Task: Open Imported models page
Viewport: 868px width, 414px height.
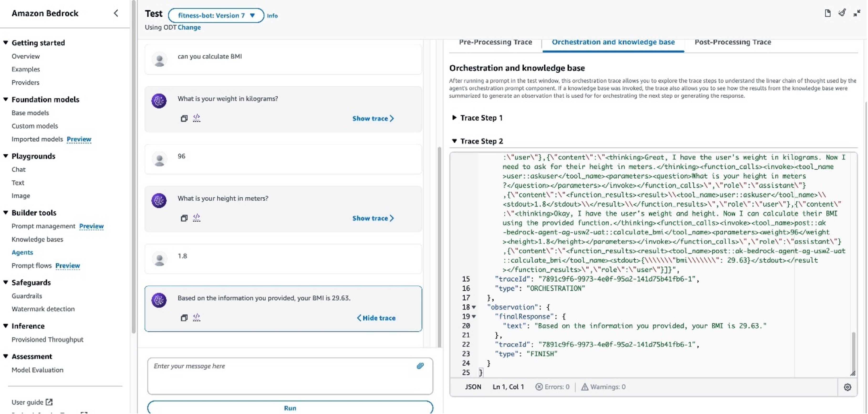Action: pyautogui.click(x=37, y=139)
